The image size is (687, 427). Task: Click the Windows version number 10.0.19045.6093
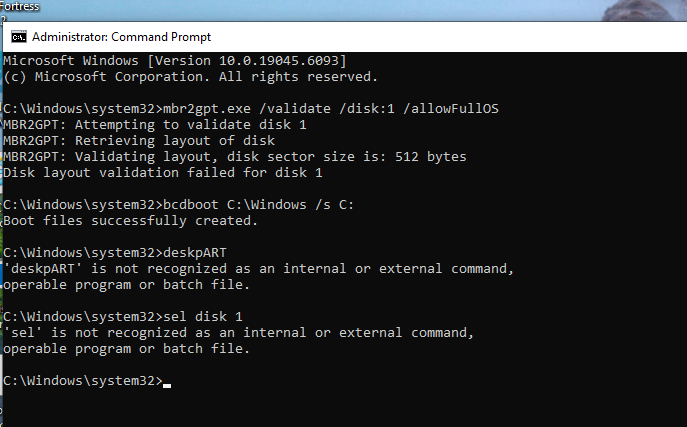click(279, 60)
